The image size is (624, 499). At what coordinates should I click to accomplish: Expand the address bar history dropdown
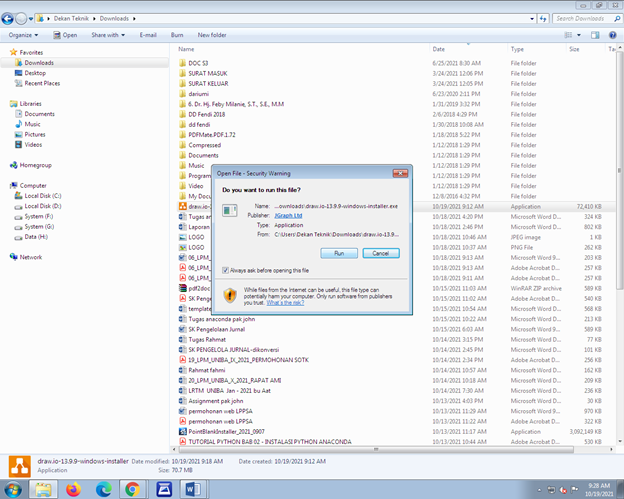click(532, 19)
